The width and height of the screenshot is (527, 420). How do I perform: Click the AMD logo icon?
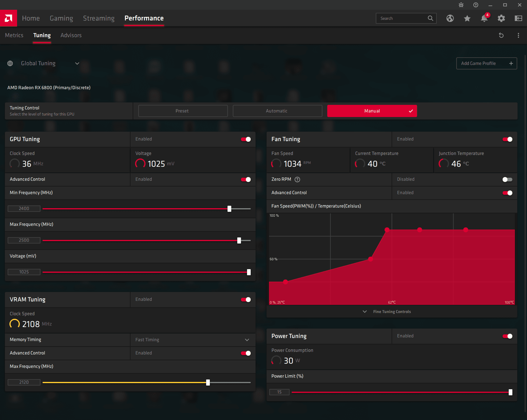[x=9, y=18]
